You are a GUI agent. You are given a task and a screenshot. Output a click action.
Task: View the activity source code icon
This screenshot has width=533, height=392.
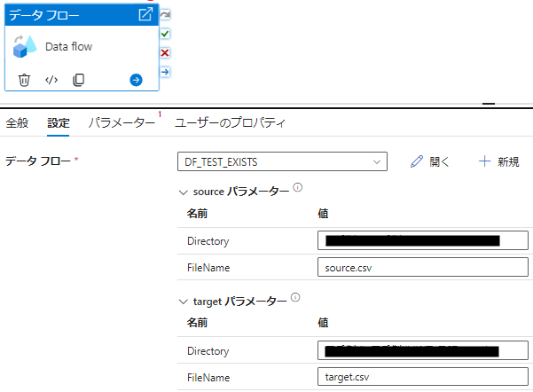(x=51, y=80)
